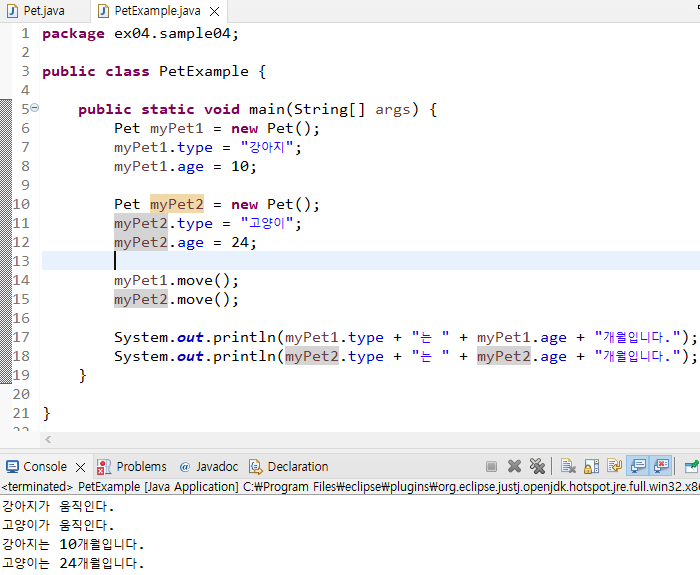Click the println statement on line 18

pos(405,357)
